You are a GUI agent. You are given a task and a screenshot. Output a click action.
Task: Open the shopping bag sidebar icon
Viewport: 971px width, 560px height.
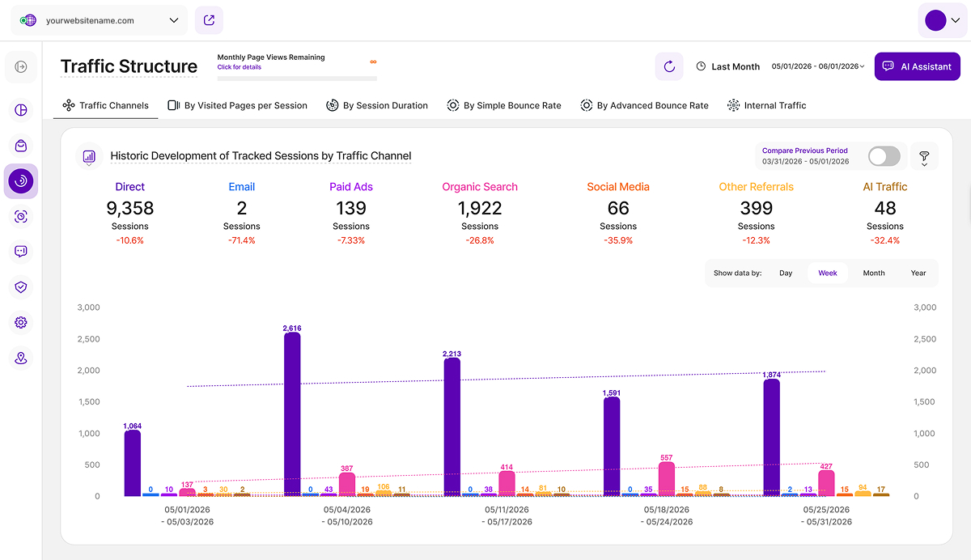(x=21, y=146)
